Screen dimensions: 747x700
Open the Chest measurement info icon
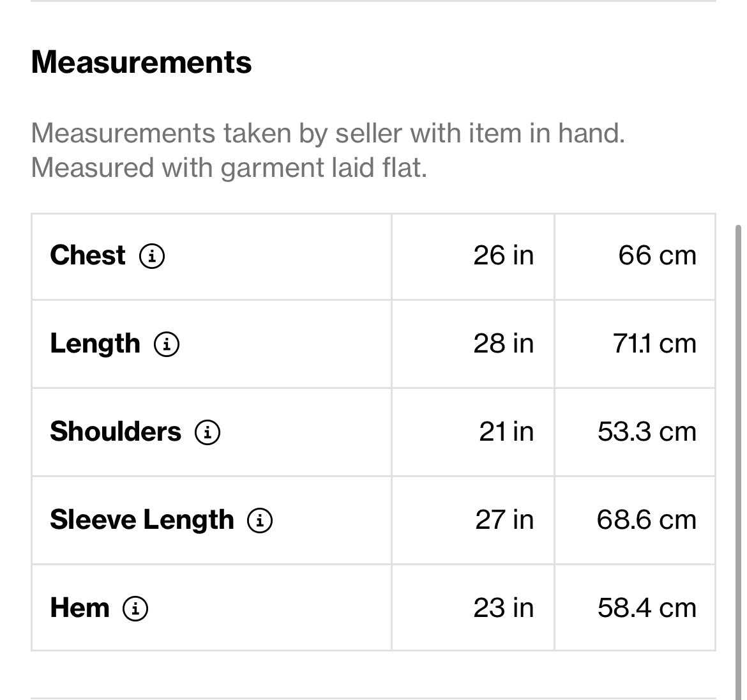click(x=152, y=256)
